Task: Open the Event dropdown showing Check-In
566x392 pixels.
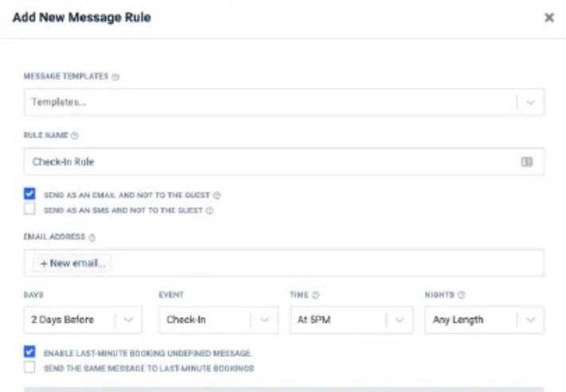Action: 218,320
